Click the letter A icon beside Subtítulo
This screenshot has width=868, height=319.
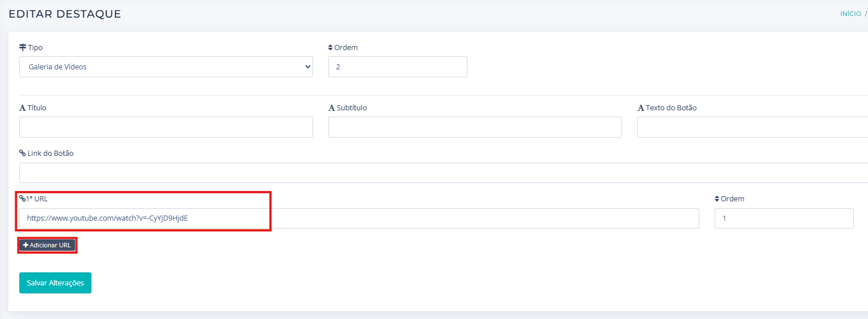tap(331, 108)
